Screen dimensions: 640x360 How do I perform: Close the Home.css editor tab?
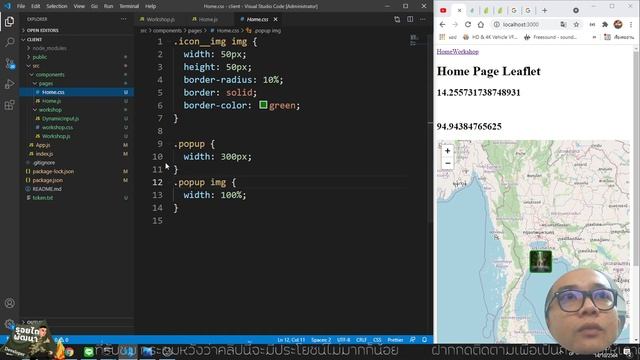coord(276,19)
